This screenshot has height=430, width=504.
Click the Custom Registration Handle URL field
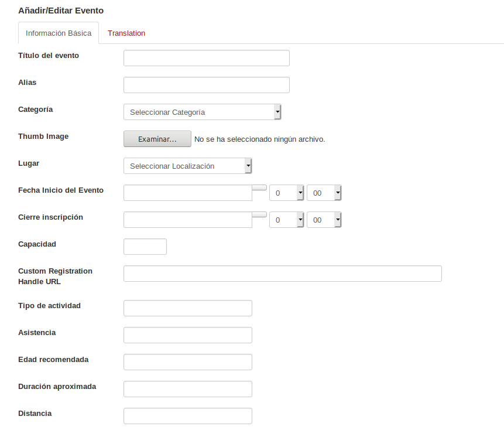pos(282,274)
